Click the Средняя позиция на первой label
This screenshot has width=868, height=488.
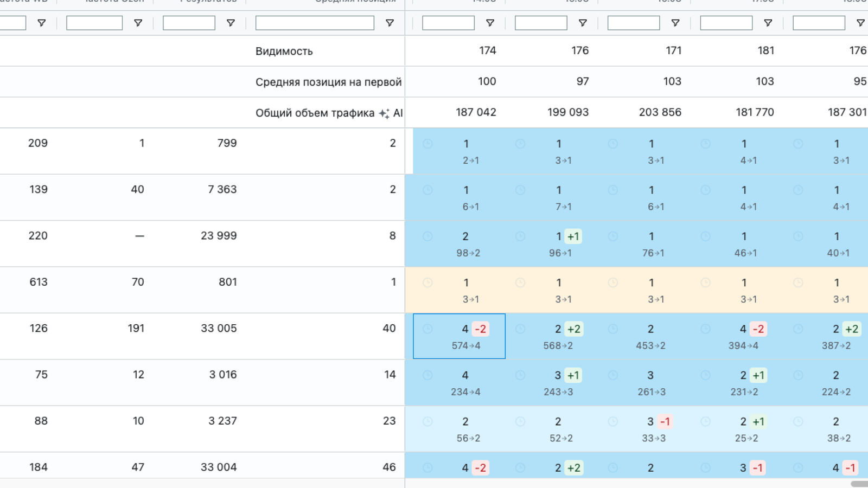pos(329,82)
